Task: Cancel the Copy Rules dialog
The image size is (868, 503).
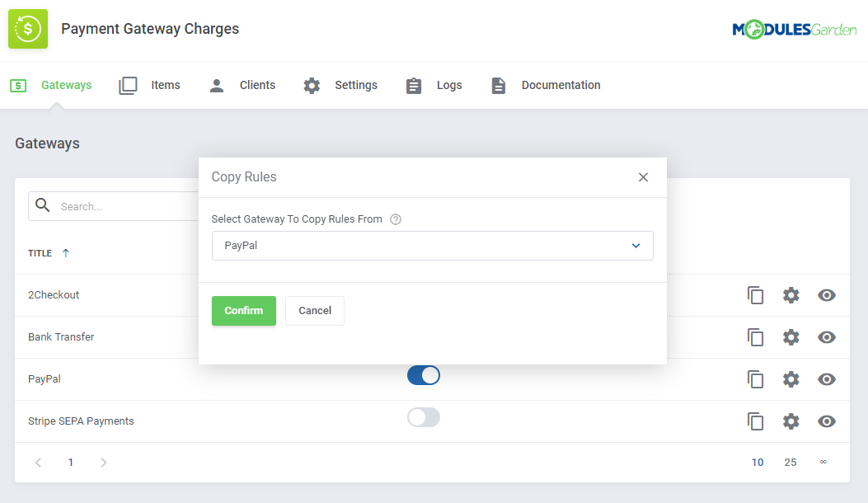Action: coord(314,311)
